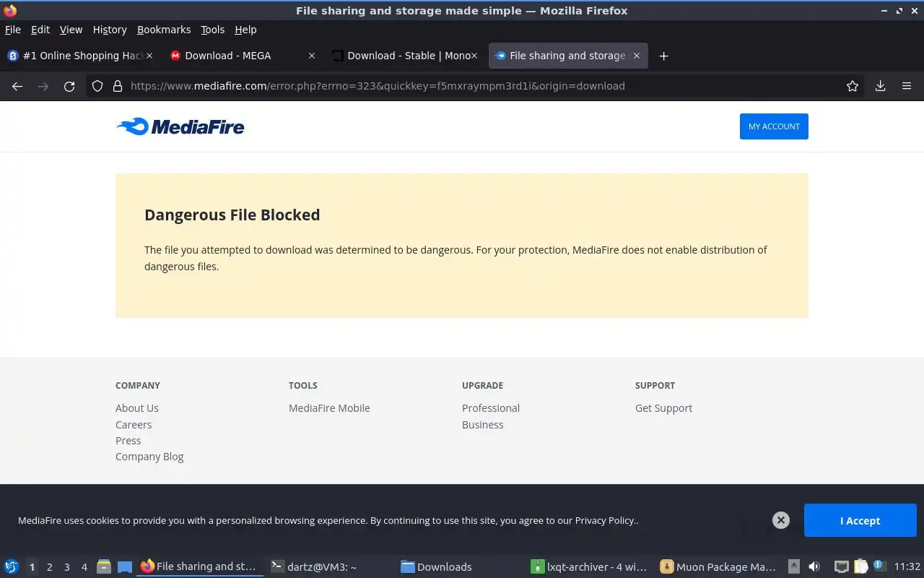Open the Get Support link

point(663,408)
